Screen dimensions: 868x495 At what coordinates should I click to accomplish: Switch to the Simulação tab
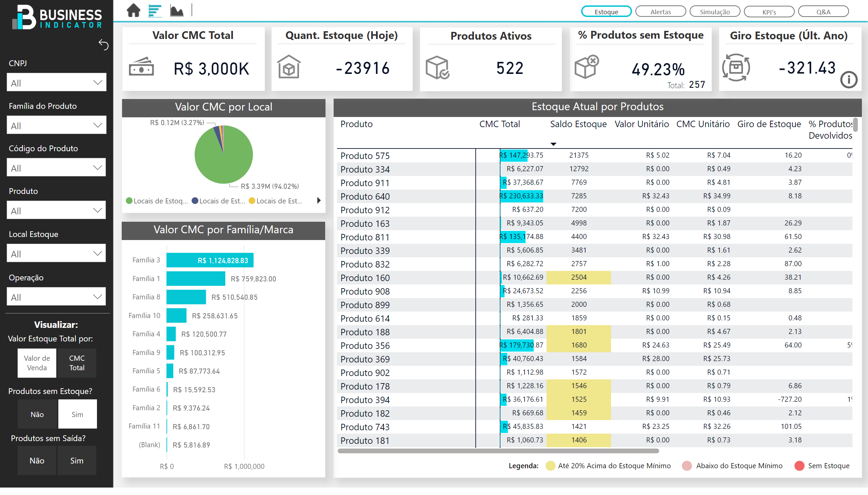tap(715, 12)
